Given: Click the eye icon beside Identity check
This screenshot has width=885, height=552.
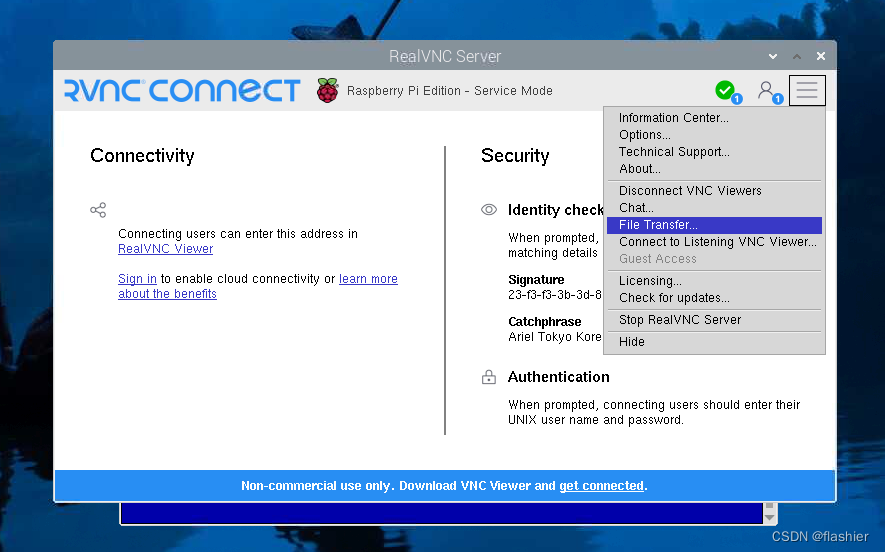Looking at the screenshot, I should click(489, 209).
